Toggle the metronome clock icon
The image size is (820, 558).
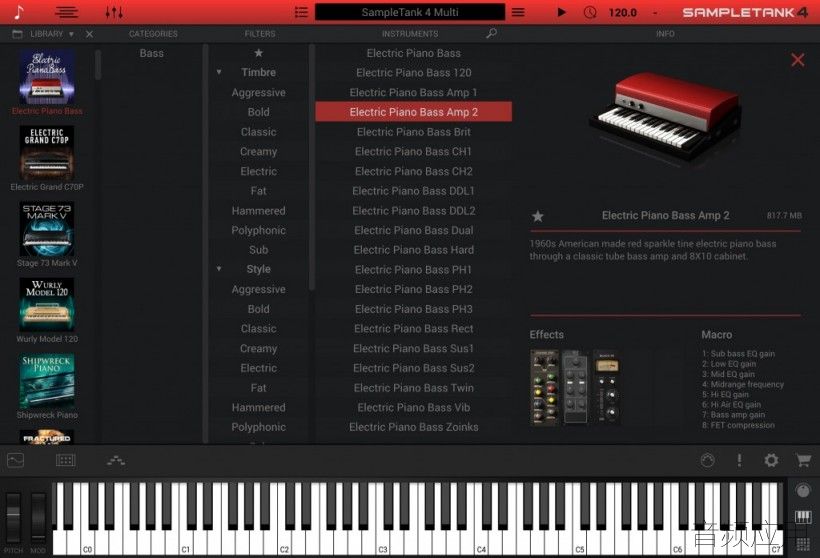(x=590, y=12)
